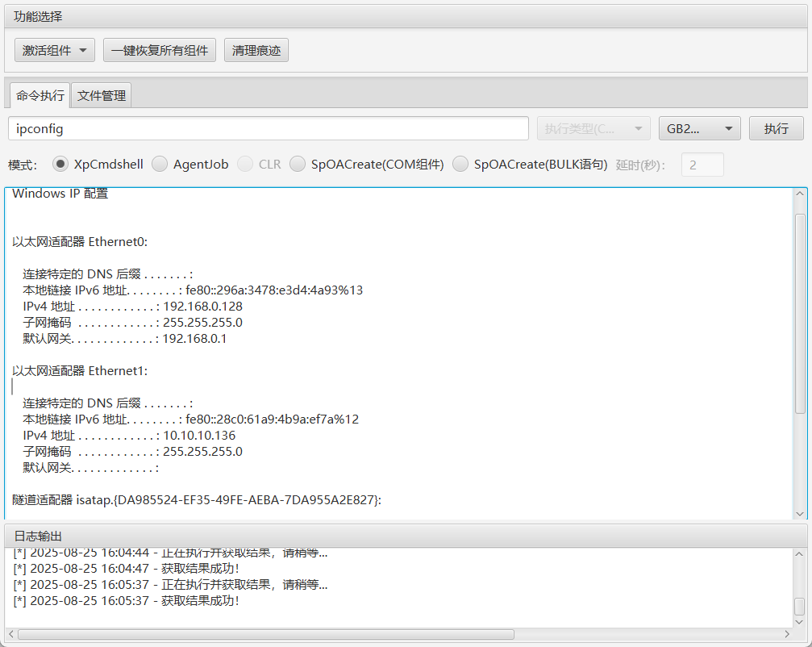This screenshot has height=647, width=812.
Task: Run the command with 执行 button
Action: [776, 128]
